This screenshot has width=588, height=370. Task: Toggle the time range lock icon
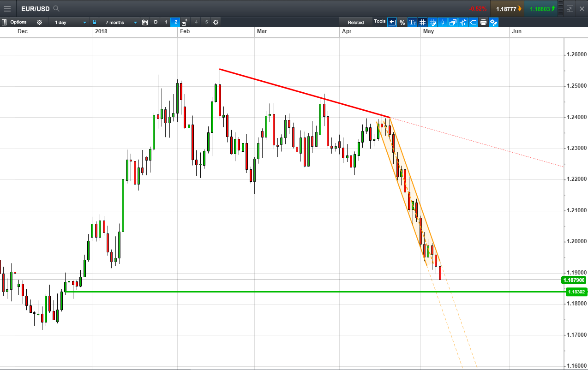pos(94,22)
